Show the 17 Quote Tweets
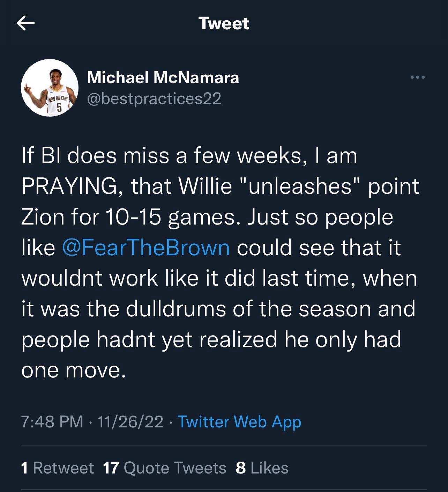 pos(165,468)
